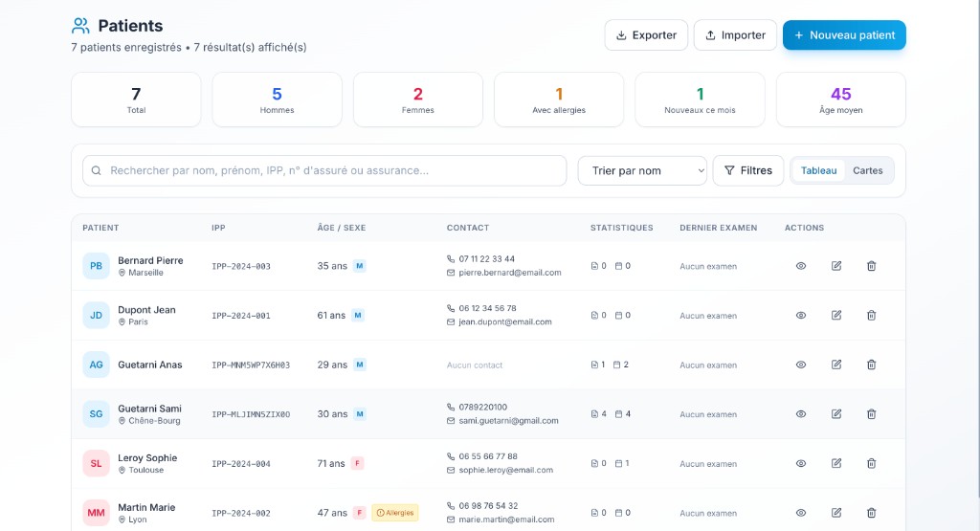The image size is (980, 531).
Task: Click the name Guetarni Sami
Action: click(150, 409)
